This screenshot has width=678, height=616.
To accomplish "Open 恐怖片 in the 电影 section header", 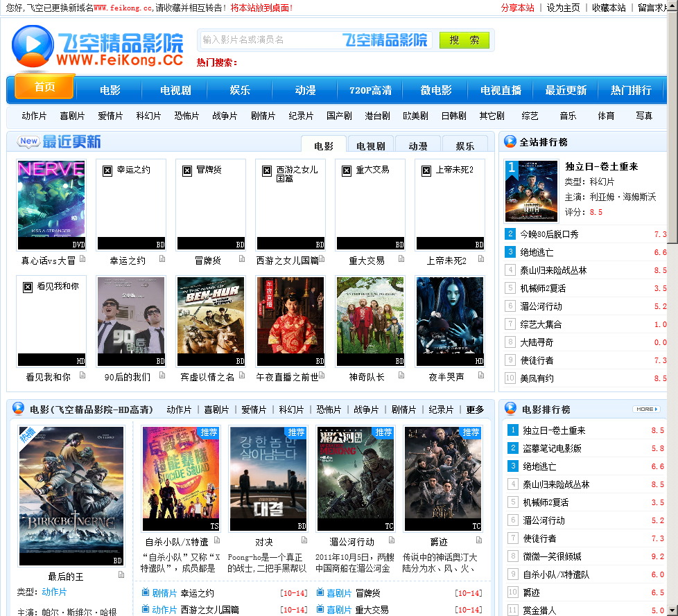I will click(329, 410).
